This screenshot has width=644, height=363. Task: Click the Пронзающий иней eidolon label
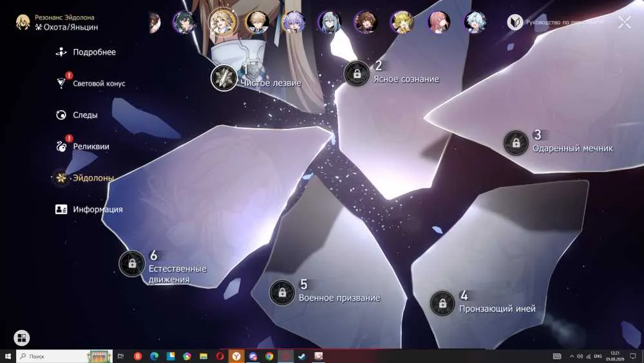tap(497, 309)
